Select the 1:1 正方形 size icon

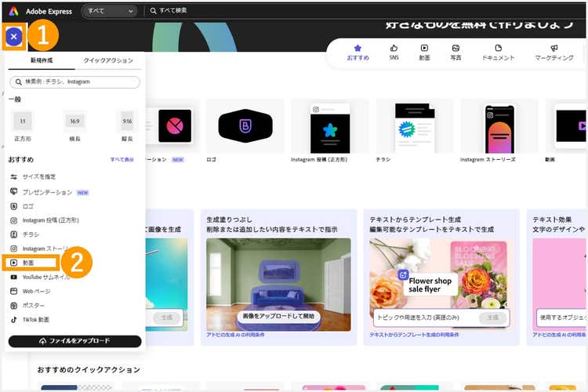point(23,122)
